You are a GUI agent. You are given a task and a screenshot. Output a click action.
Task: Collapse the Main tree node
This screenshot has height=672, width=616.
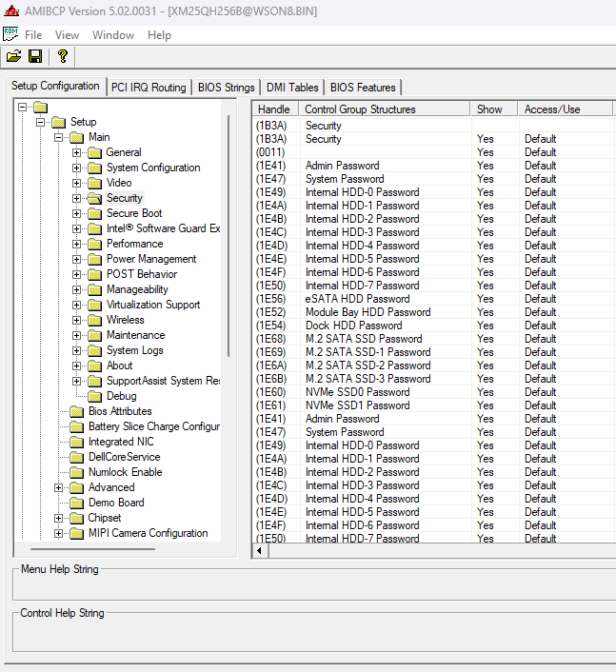[x=59, y=137]
